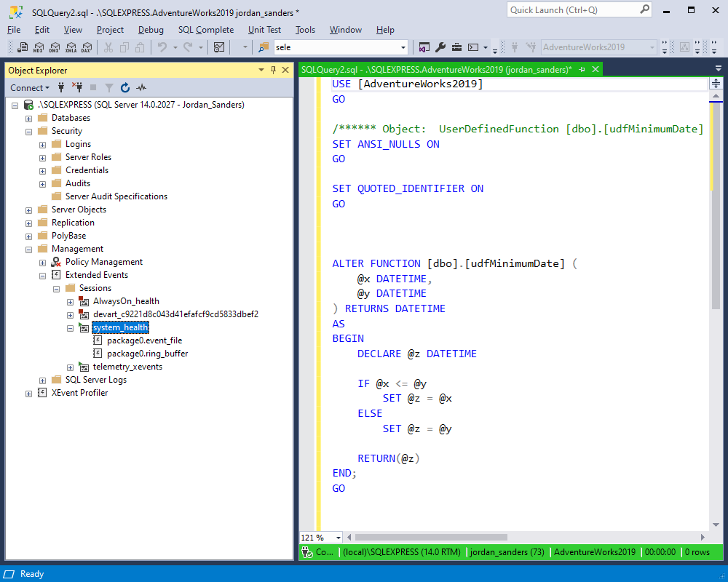Screen dimensions: 728x582
Task: Open a new XMLA query
Action: [x=71, y=47]
